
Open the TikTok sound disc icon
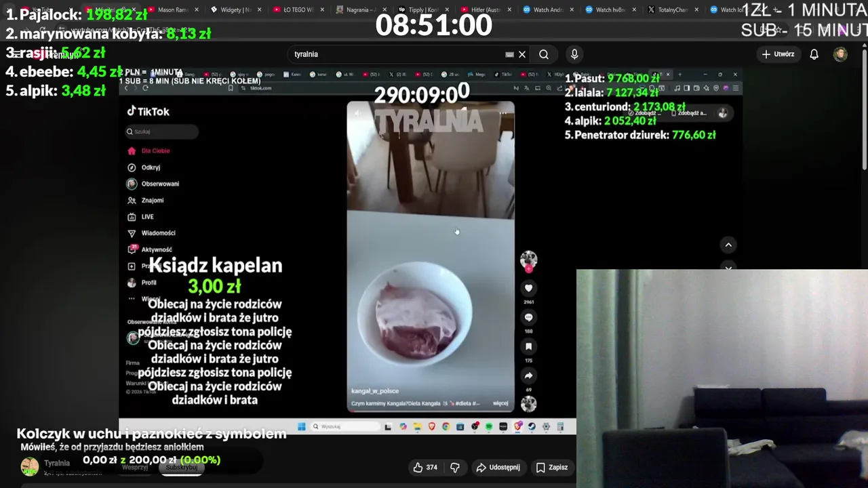pyautogui.click(x=528, y=404)
